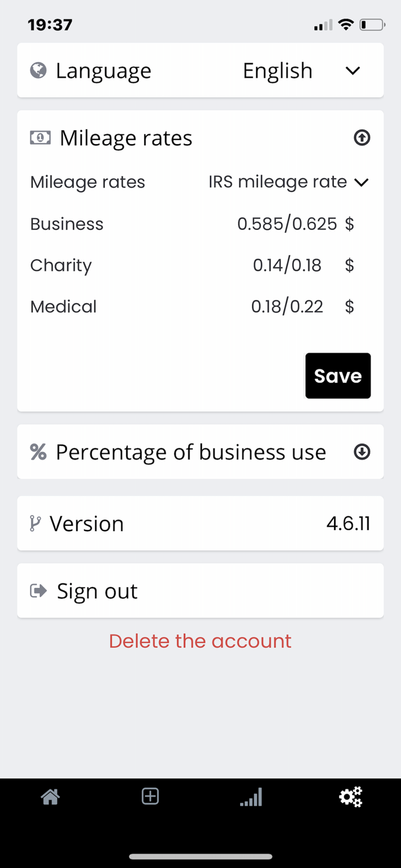This screenshot has height=868, width=401.
Task: Select the Mileage rates cash icon
Action: click(39, 138)
